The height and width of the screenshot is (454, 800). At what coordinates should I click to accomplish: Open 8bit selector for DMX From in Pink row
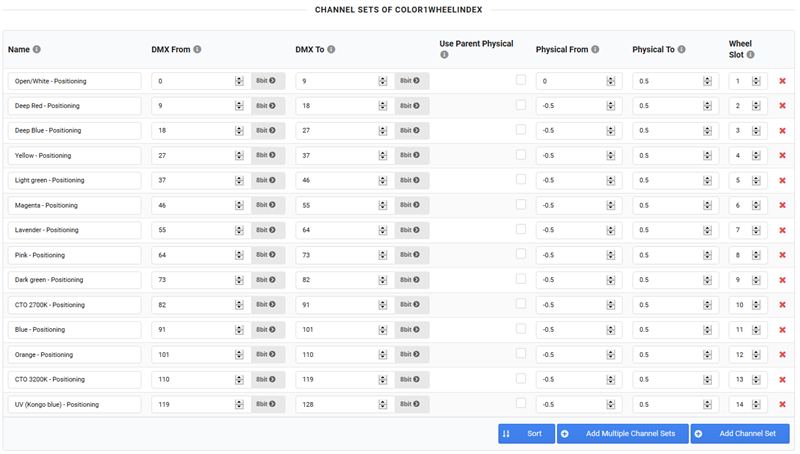(x=268, y=255)
